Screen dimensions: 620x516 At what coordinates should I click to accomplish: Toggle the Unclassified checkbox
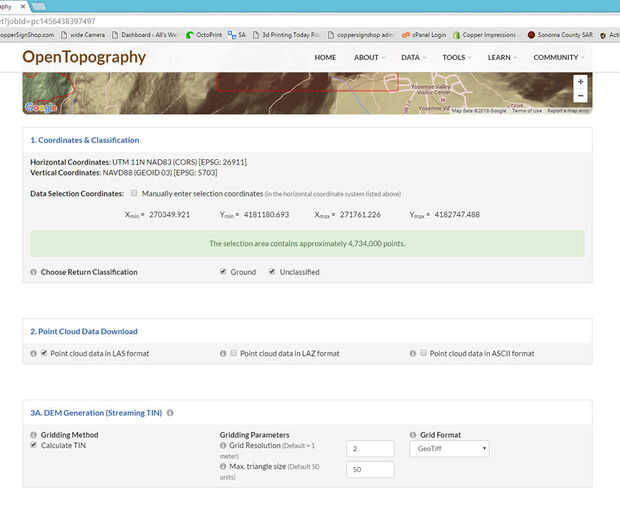click(272, 271)
